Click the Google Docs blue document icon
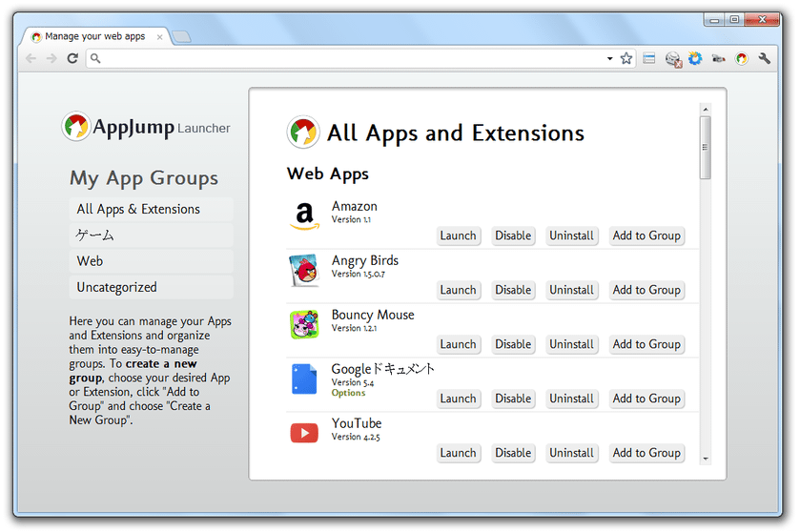The height and width of the screenshot is (532, 800). [x=304, y=379]
